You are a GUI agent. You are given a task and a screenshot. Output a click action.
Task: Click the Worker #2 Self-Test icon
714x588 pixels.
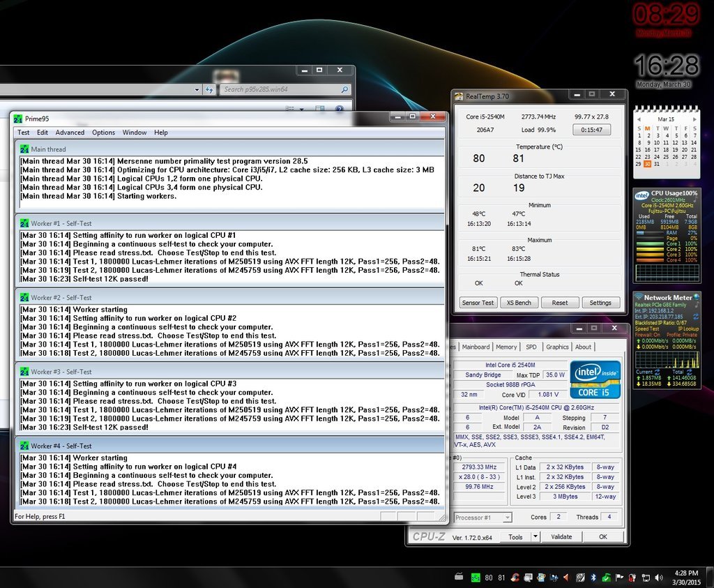(24, 297)
